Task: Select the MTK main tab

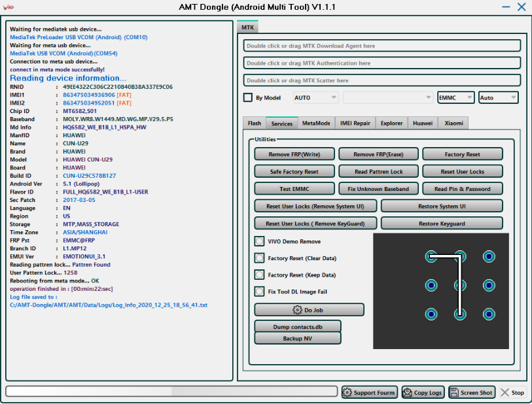Action: (248, 27)
